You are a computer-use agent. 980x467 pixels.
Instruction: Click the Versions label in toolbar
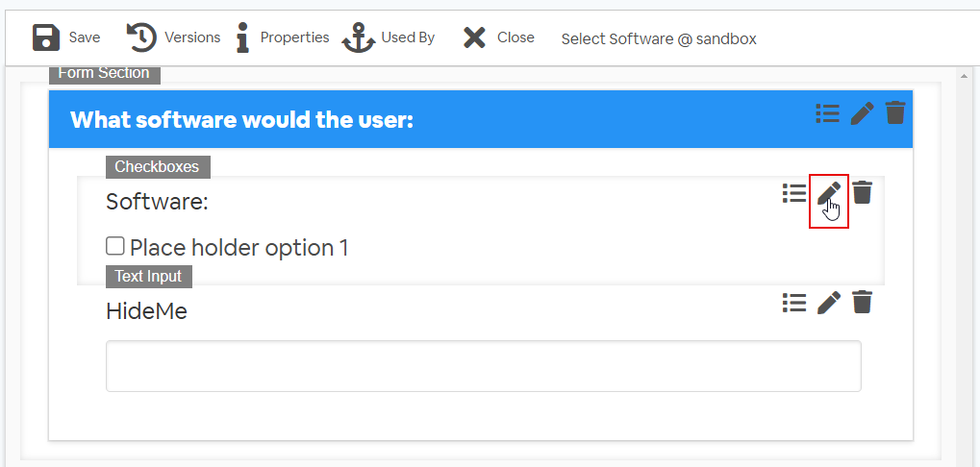coord(192,37)
